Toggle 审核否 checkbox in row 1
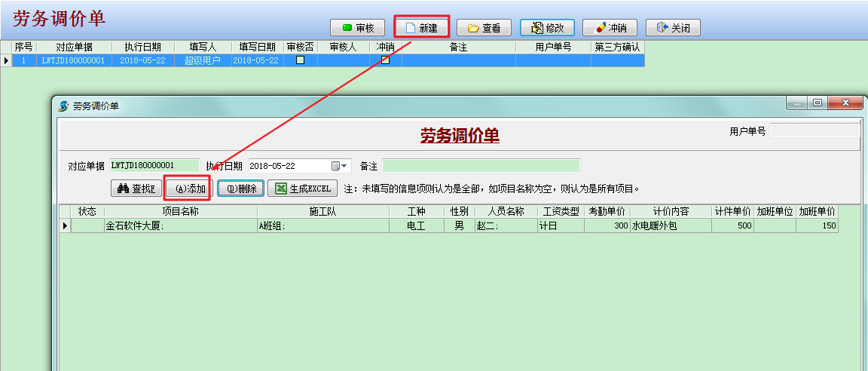 point(300,60)
